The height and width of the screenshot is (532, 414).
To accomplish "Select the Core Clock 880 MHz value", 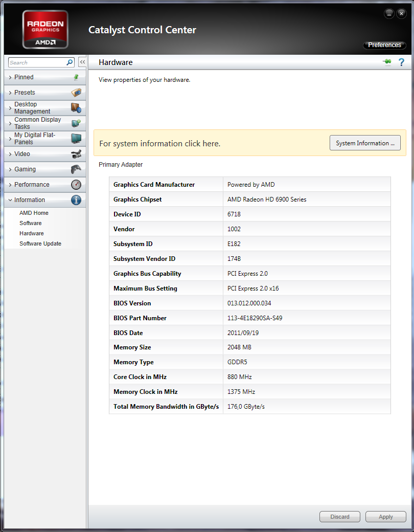I will [239, 376].
